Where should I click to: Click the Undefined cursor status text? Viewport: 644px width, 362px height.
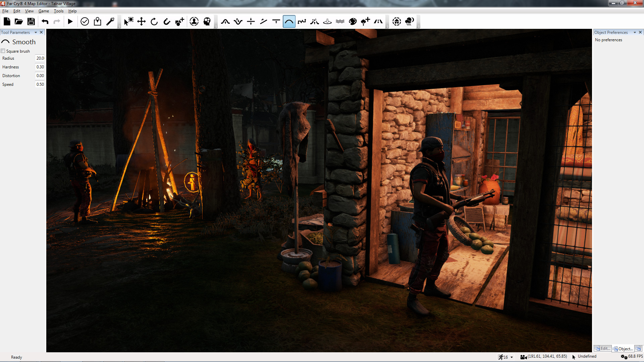[587, 356]
